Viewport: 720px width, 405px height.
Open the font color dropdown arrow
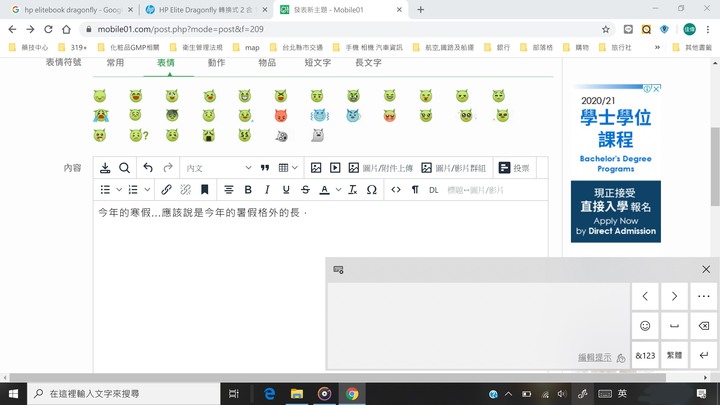(338, 190)
